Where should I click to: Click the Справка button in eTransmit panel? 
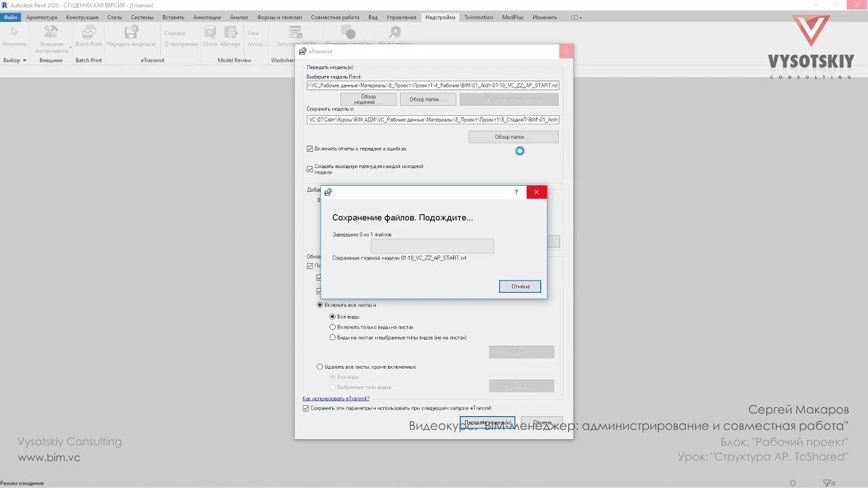[x=174, y=33]
